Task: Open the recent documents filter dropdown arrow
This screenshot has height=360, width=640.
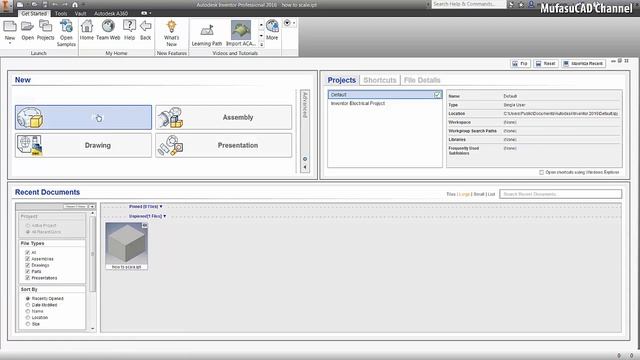Action: (92, 207)
